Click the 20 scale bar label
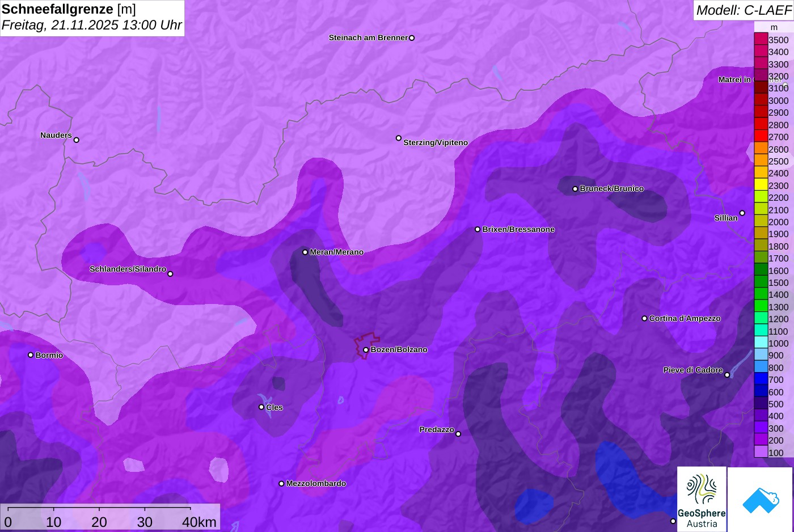This screenshot has width=794, height=532. click(99, 522)
